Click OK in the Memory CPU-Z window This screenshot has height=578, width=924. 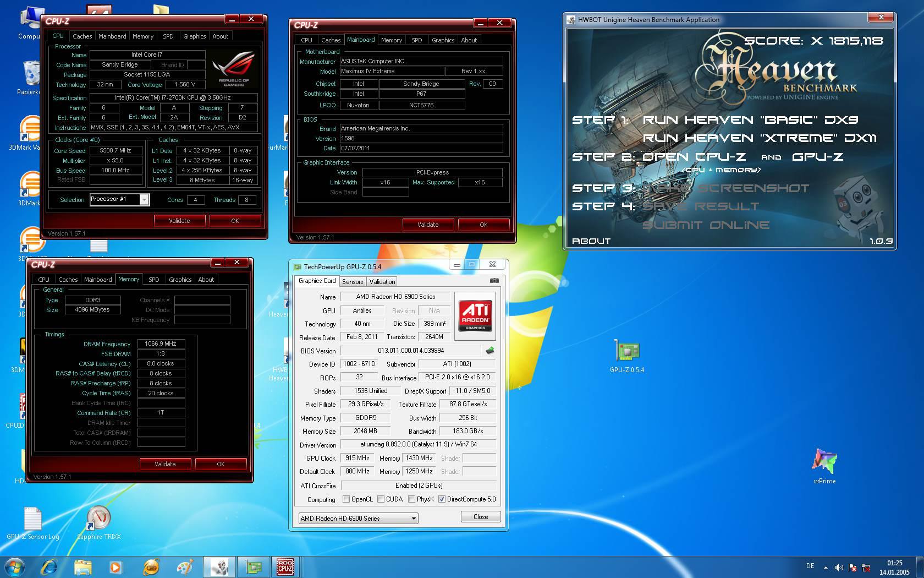click(221, 464)
